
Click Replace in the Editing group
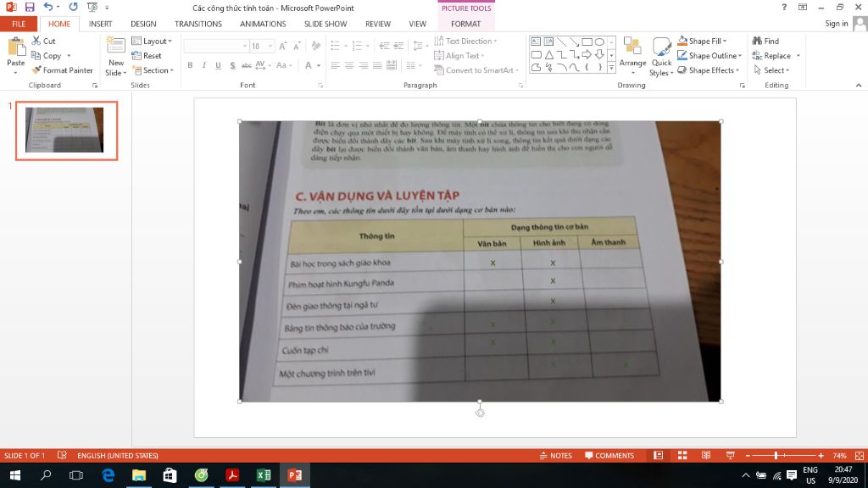(771, 55)
